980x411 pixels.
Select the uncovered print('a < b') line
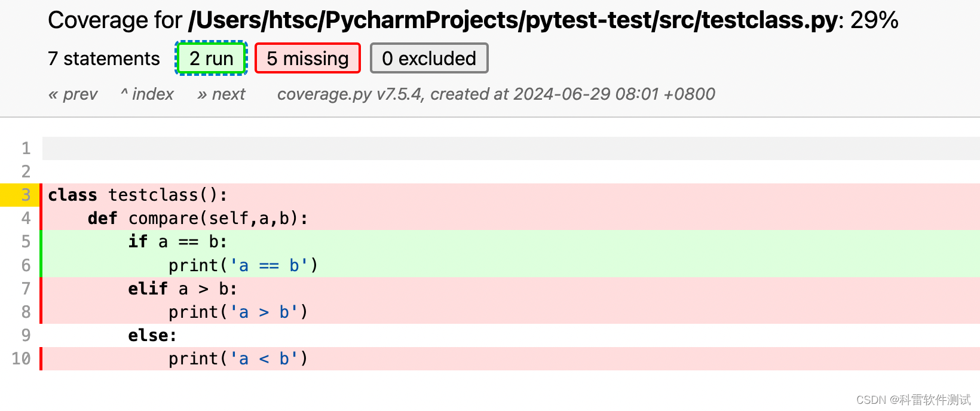[x=238, y=358]
